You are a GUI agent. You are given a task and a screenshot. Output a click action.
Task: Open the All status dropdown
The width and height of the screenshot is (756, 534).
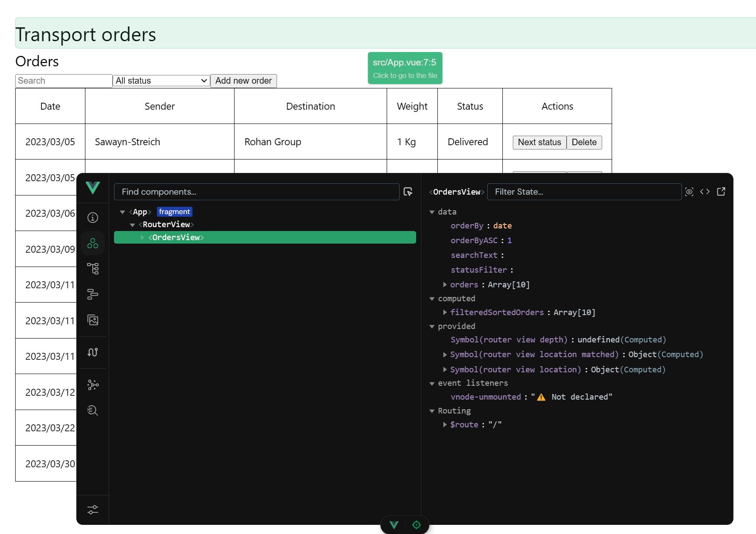(x=161, y=81)
